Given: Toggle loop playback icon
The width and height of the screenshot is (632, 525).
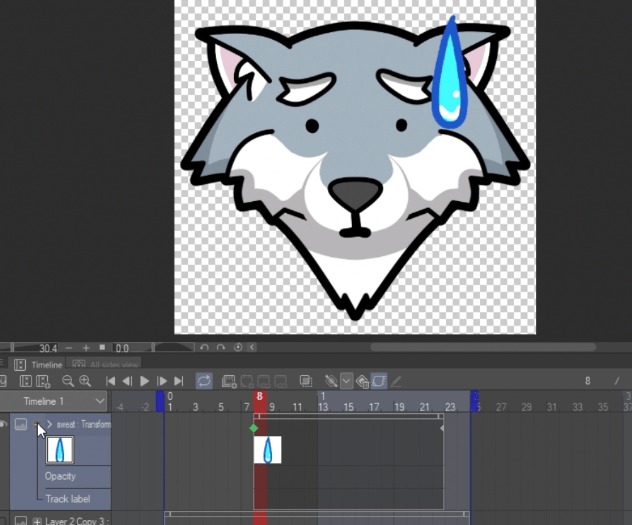Looking at the screenshot, I should click(204, 381).
